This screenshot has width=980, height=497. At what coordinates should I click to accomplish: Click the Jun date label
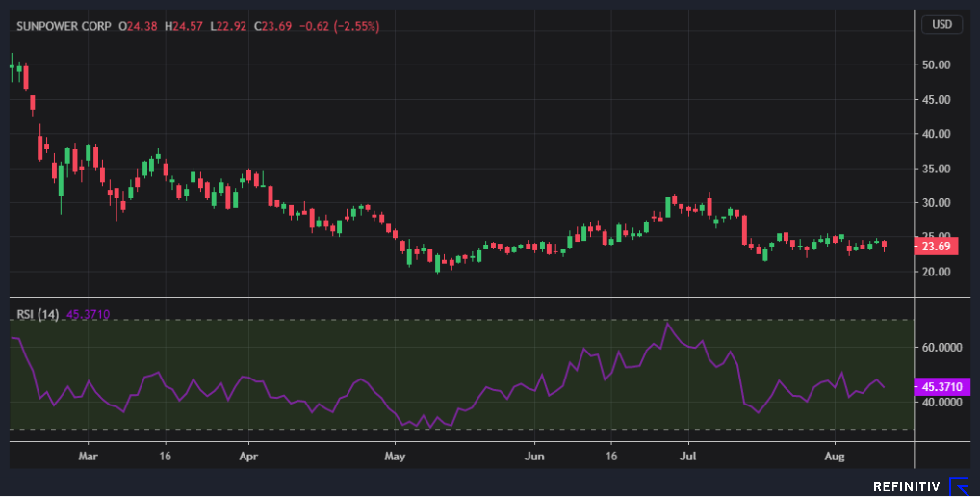tap(534, 457)
